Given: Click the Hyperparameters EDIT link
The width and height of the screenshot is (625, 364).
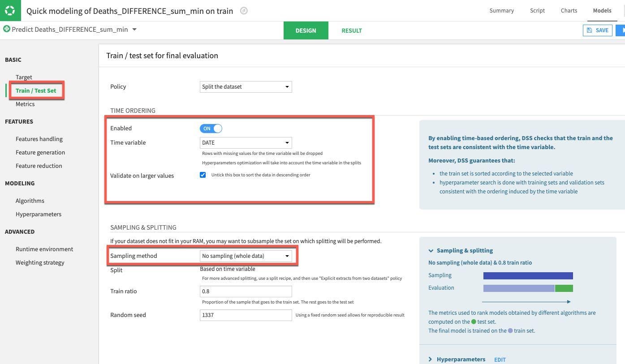Looking at the screenshot, I should pos(500,360).
